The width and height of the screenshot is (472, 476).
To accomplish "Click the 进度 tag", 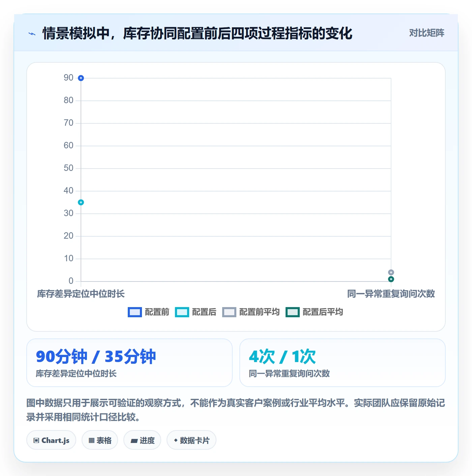I will pos(142,440).
